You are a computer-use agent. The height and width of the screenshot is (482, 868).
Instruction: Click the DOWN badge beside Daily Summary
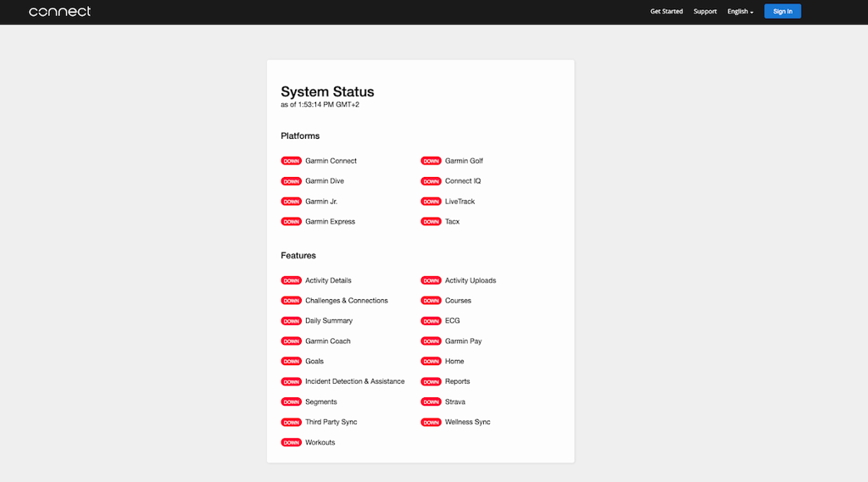click(292, 321)
